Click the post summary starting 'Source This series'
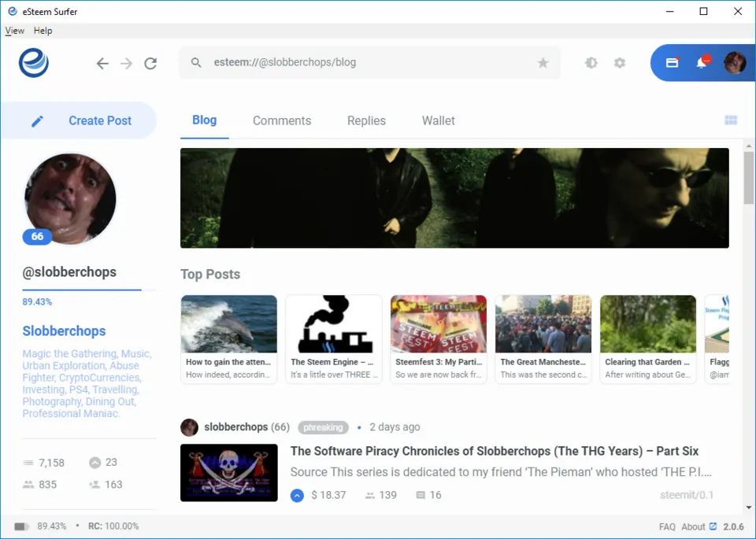This screenshot has width=756, height=539. point(501,472)
